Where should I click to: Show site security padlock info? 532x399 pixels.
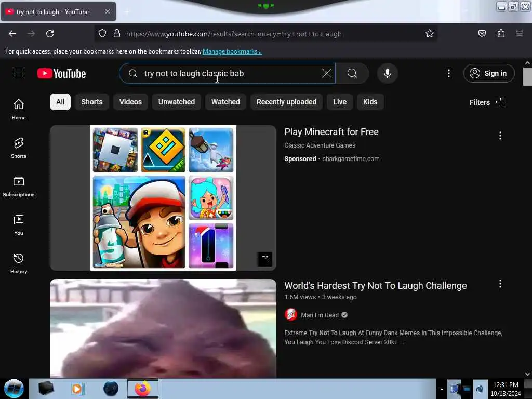tap(117, 33)
